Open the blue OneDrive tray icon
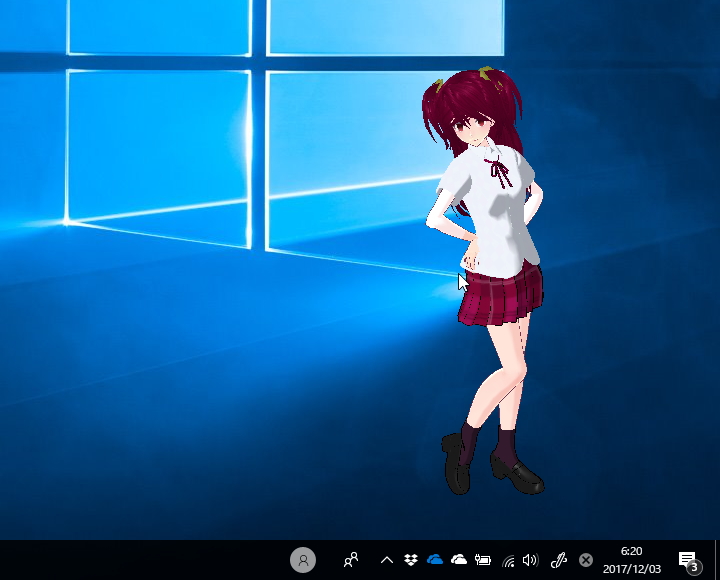 pyautogui.click(x=435, y=559)
